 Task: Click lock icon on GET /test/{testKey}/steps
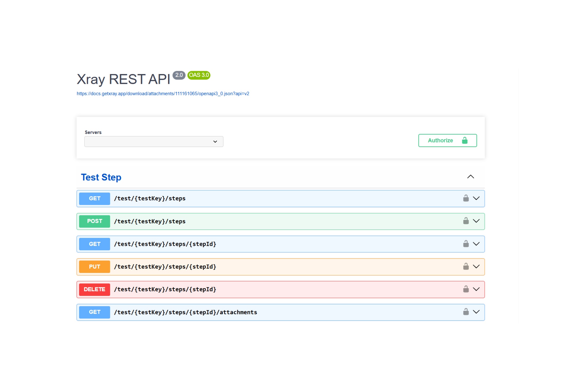coord(466,198)
